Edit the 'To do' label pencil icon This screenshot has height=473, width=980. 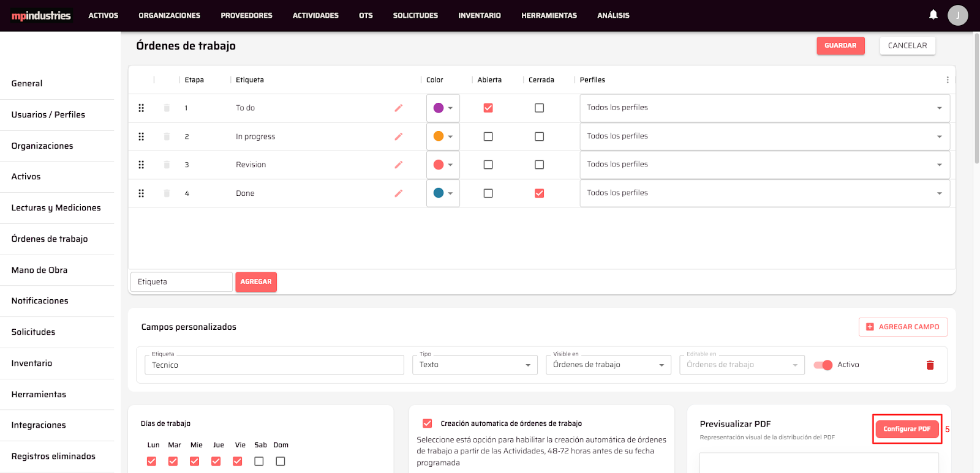[x=398, y=108]
